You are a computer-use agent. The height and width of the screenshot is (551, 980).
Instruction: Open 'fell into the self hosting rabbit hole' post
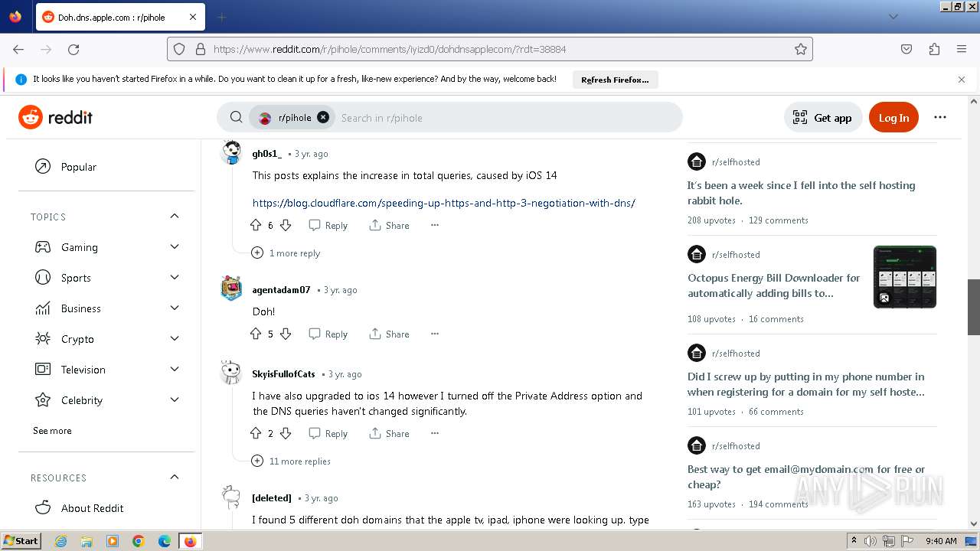click(x=802, y=193)
